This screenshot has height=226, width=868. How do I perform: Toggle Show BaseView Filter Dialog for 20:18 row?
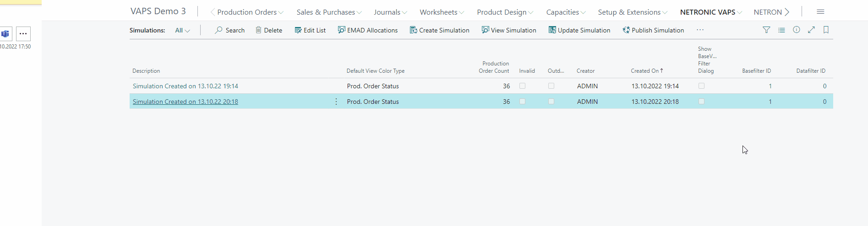[x=701, y=102]
